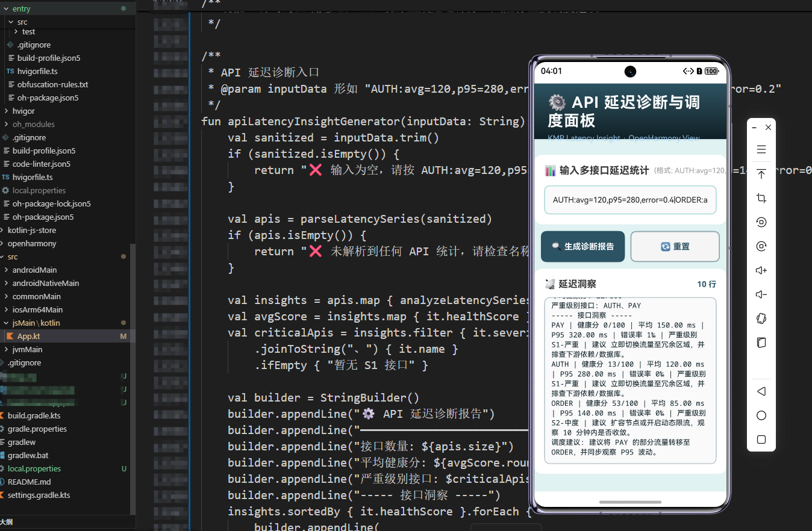Click the gear icon in phone app title
Image resolution: width=812 pixels, height=531 pixels.
[557, 102]
